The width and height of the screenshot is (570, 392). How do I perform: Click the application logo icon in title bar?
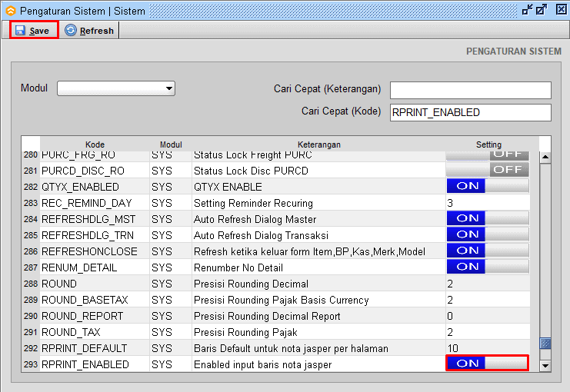pos(11,12)
